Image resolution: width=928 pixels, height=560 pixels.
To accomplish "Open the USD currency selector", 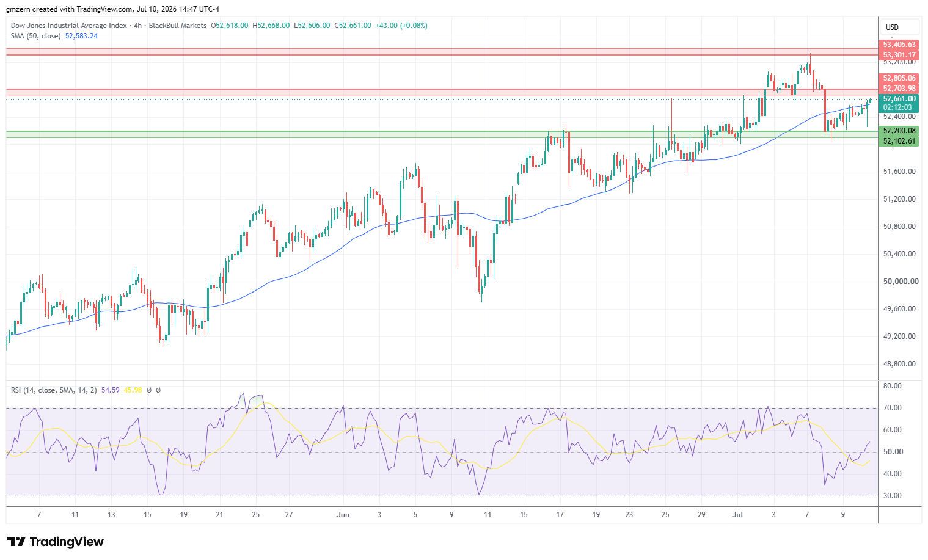I will pyautogui.click(x=900, y=27).
